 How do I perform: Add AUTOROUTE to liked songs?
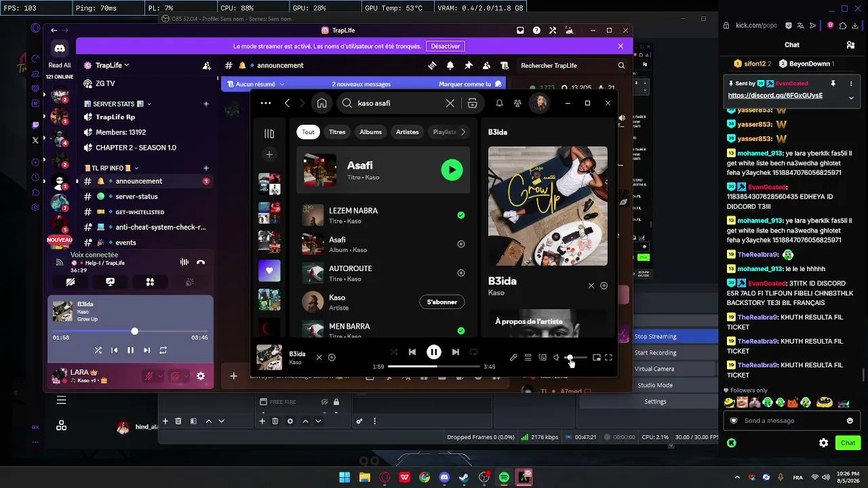461,273
